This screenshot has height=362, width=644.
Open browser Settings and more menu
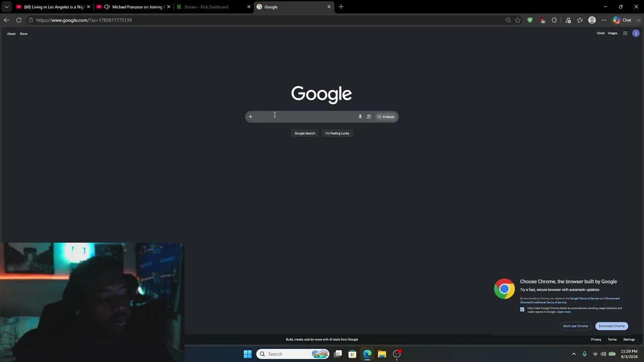[x=604, y=20]
